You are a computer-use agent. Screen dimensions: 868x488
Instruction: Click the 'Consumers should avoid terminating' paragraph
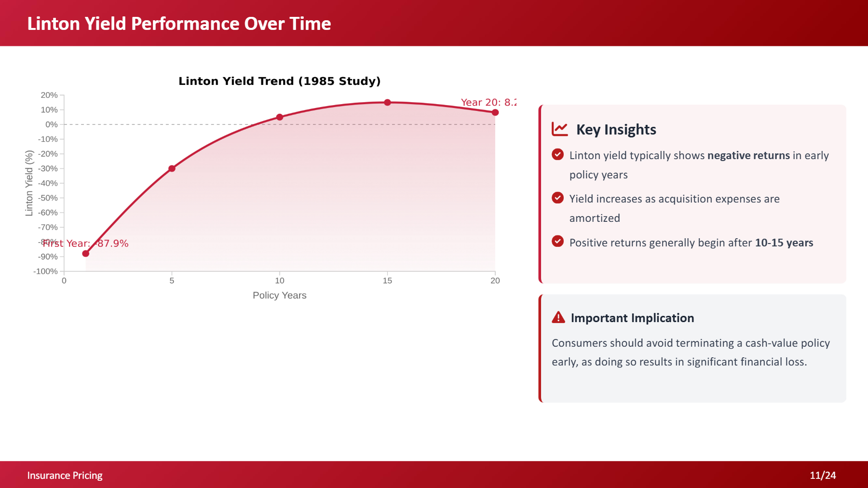(691, 352)
